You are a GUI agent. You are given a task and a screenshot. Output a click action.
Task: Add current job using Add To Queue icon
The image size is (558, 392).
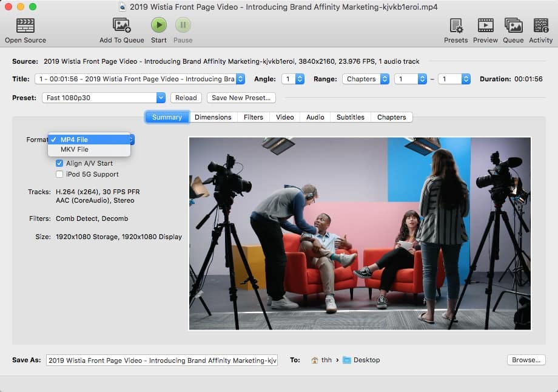(122, 25)
